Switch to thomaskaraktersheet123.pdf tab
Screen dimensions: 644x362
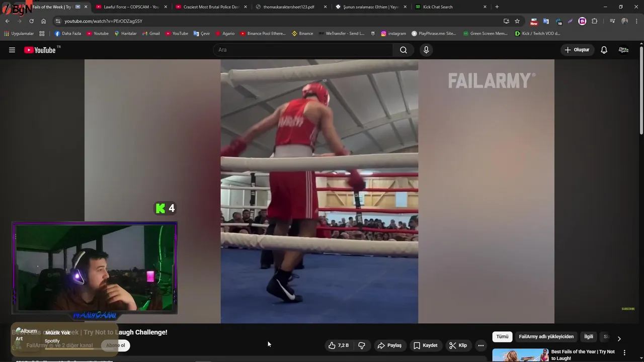[x=291, y=7]
